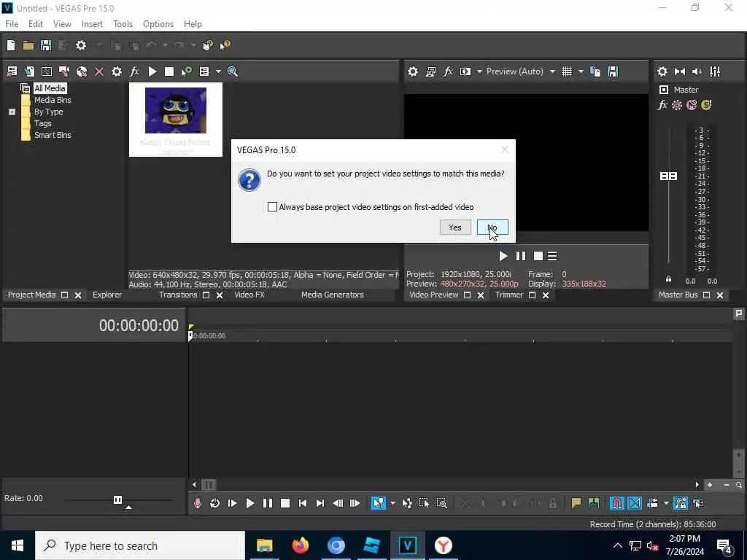Viewport: 747px width, 560px height.
Task: Toggle the Master Bus fader lock icon
Action: pyautogui.click(x=668, y=279)
